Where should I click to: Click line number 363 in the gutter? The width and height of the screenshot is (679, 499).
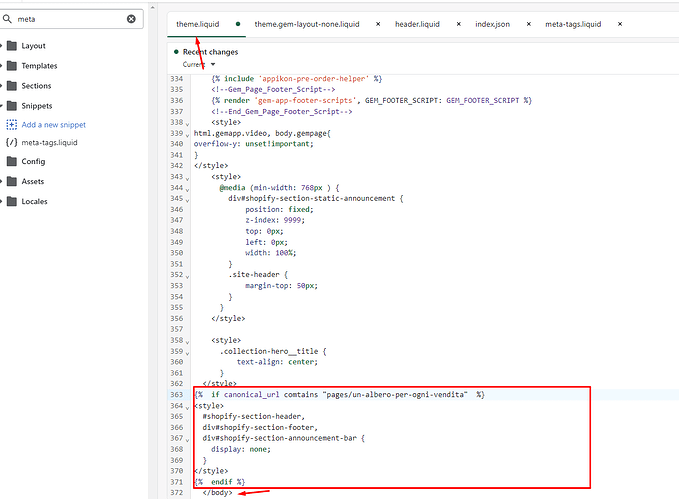[177, 395]
